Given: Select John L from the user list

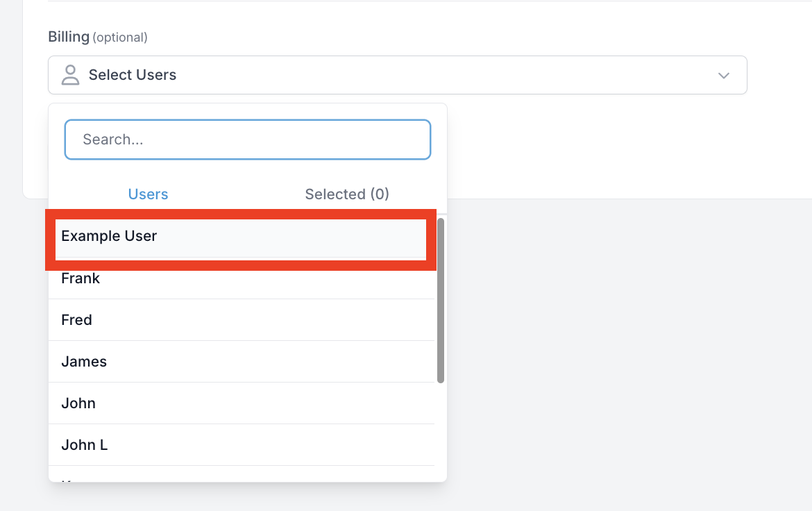Looking at the screenshot, I should (241, 444).
